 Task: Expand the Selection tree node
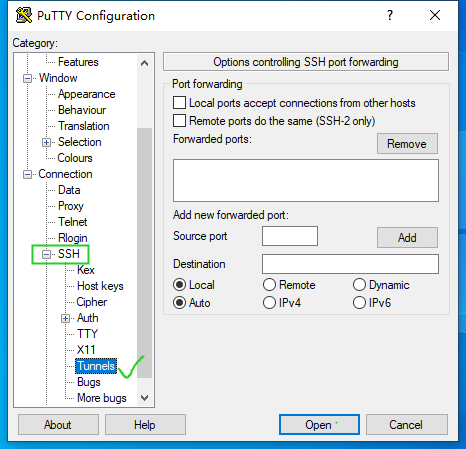click(46, 143)
